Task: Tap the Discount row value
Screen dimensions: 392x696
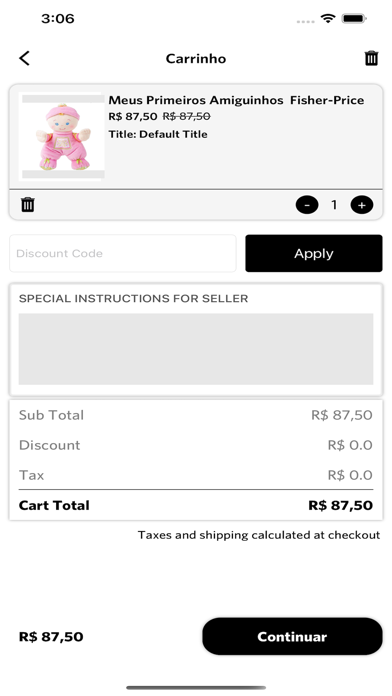Action: coord(350,445)
